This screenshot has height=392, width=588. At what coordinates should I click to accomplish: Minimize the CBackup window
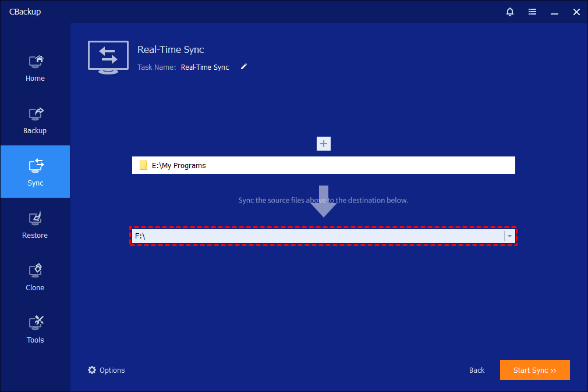(554, 12)
